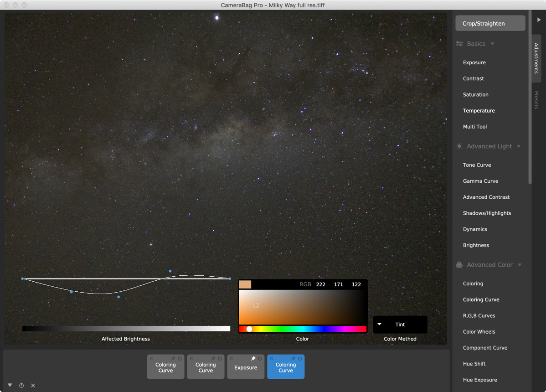Disable the Exposure tile using its power button
This screenshot has height=392, width=546.
(x=260, y=359)
